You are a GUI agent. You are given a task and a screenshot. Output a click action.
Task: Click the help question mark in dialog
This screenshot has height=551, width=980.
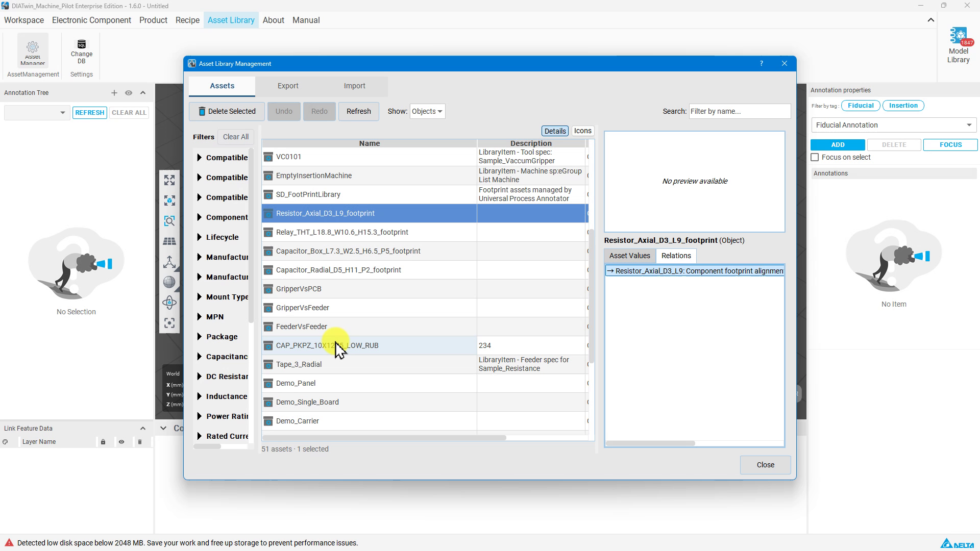(762, 64)
